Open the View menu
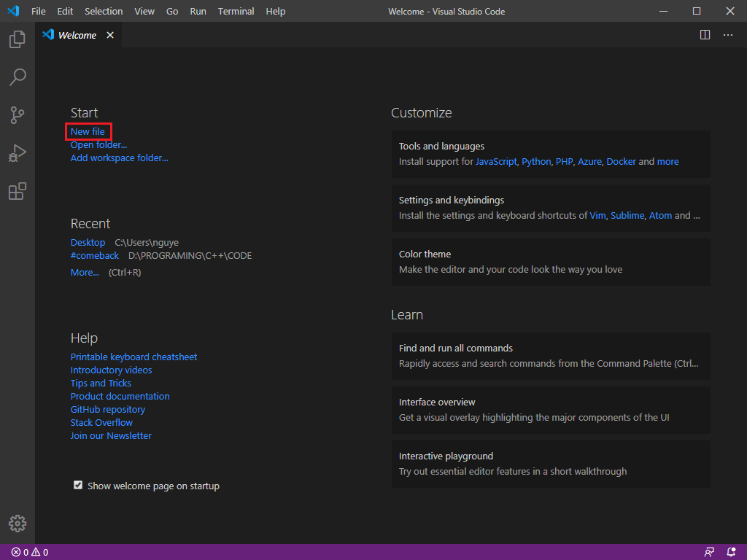The image size is (747, 560). 144,11
